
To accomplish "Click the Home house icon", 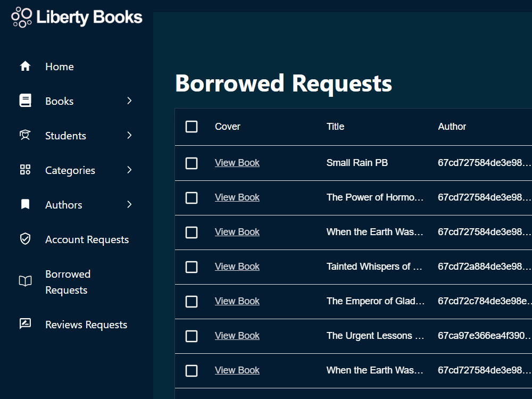I will [x=25, y=66].
